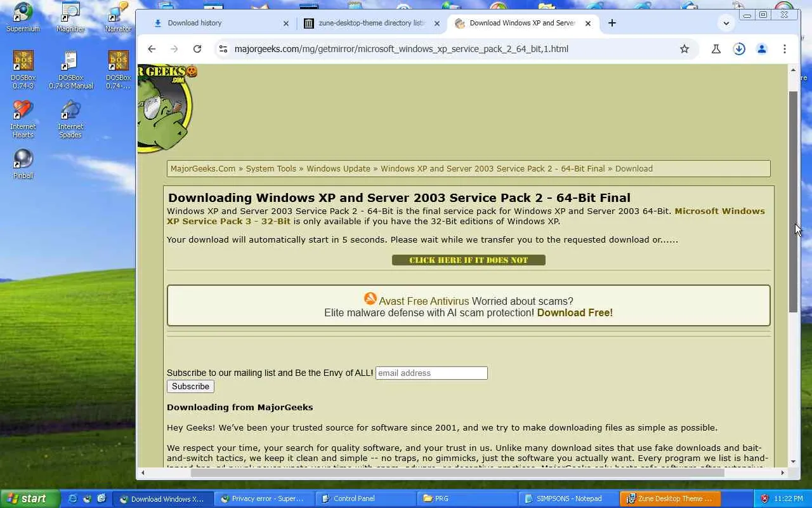
Task: Click the browser forward arrow
Action: point(174,49)
